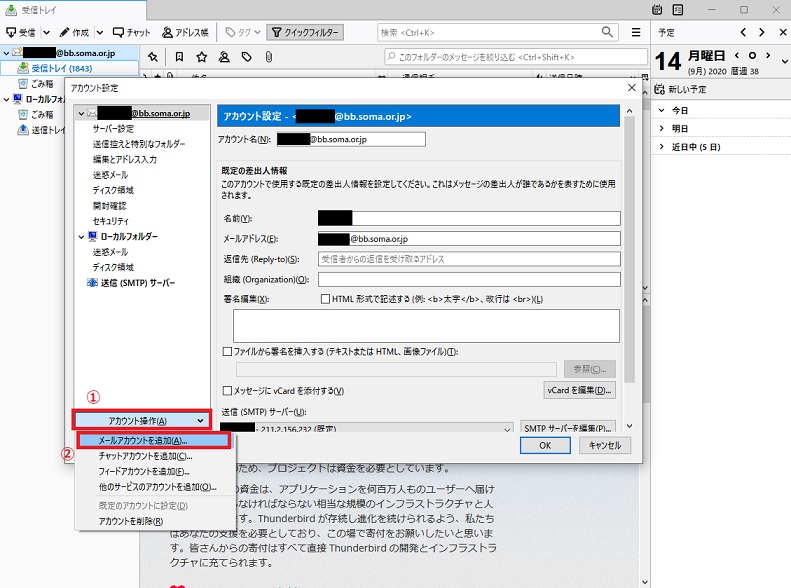Open the Chat (チャット) toolbar button
This screenshot has height=588, width=791.
coord(132,33)
